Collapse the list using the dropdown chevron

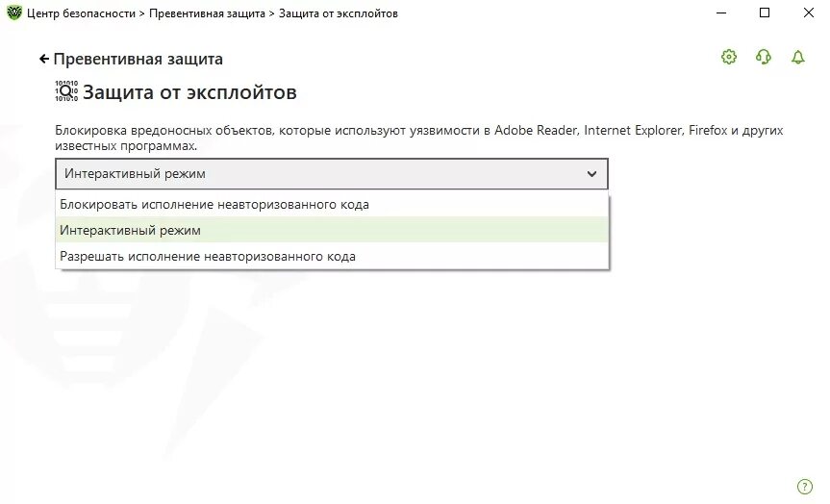pos(591,174)
